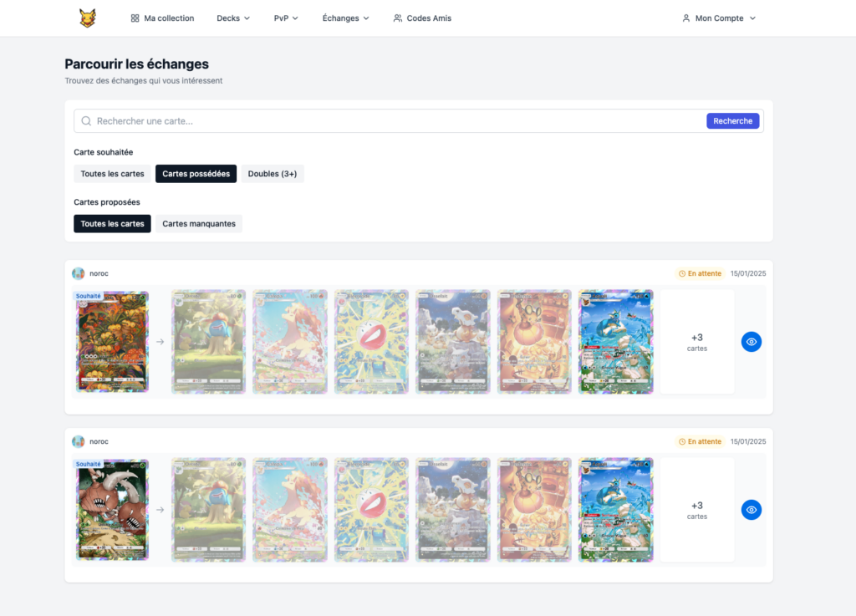Show the +3 cartes on first trade
Viewport: 856px width, 616px height.
pos(697,342)
